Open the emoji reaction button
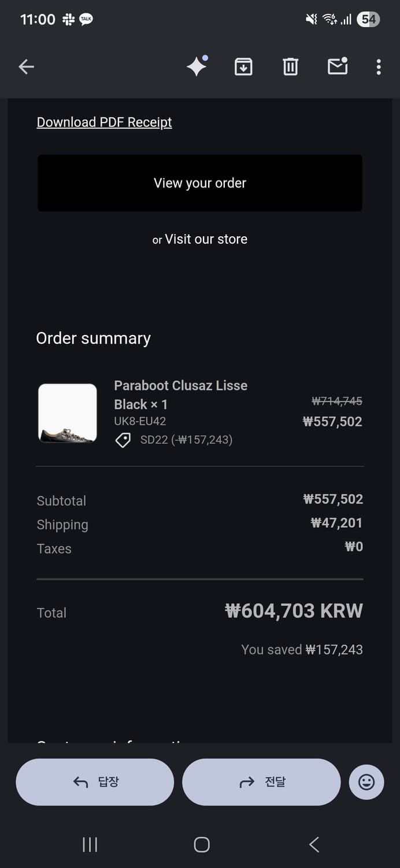The height and width of the screenshot is (868, 400). pos(366,782)
